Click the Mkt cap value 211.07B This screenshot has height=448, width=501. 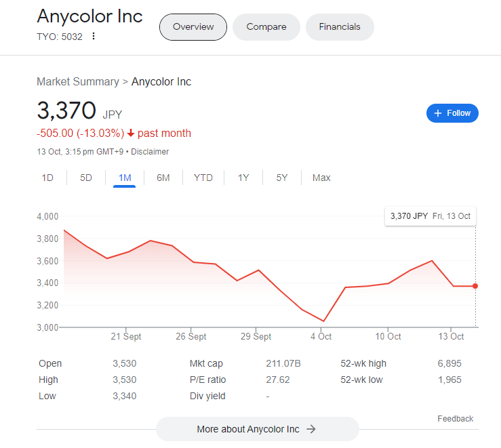tap(283, 363)
